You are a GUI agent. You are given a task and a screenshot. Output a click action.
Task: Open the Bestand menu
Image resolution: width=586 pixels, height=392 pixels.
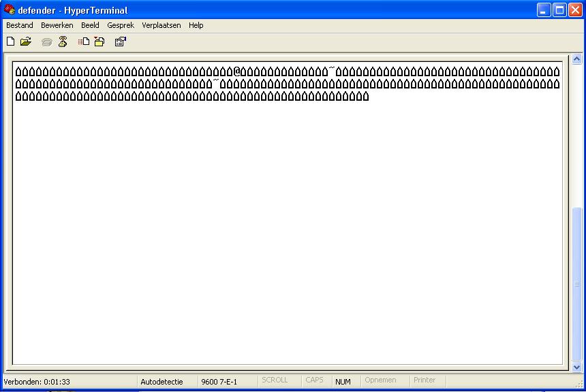19,25
